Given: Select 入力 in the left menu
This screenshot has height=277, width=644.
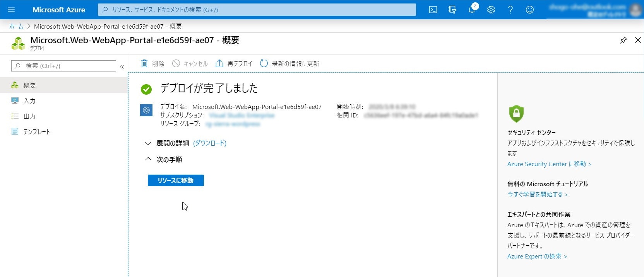Looking at the screenshot, I should click(x=64, y=100).
